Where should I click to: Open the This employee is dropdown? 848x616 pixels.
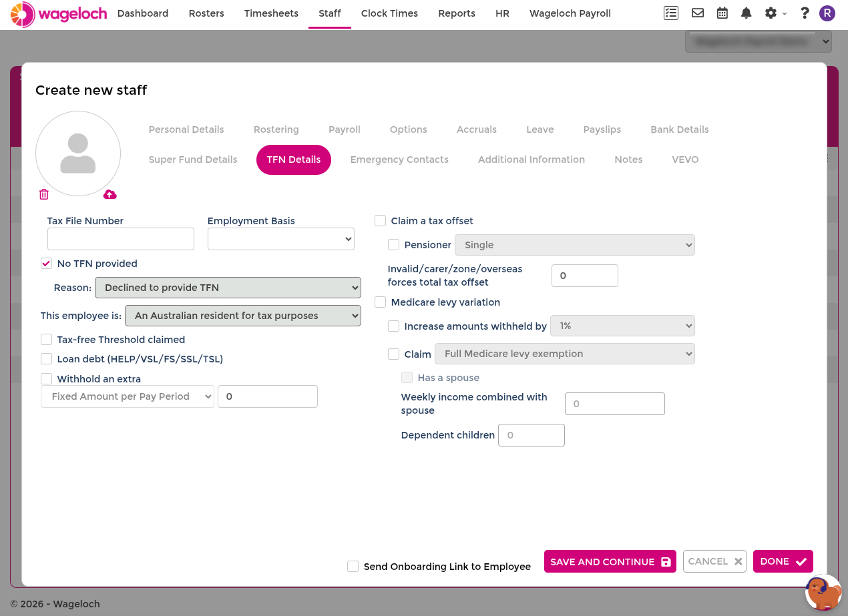coord(243,316)
